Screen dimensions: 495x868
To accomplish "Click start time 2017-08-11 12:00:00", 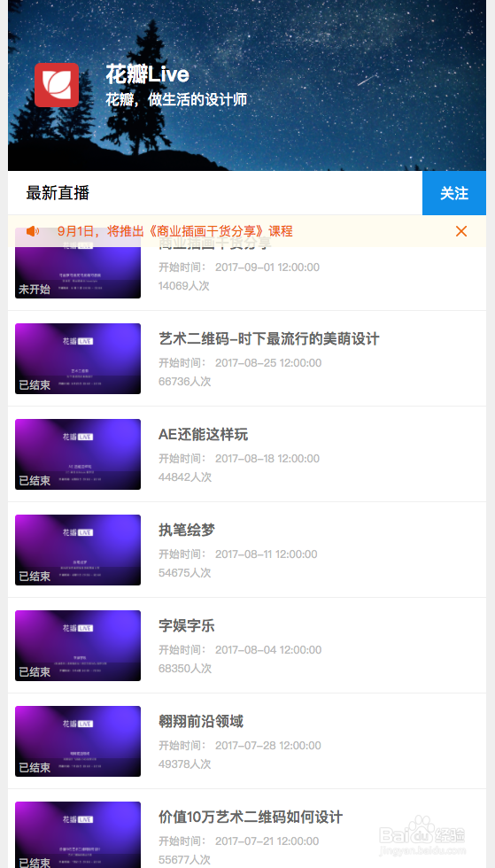I will 267,554.
